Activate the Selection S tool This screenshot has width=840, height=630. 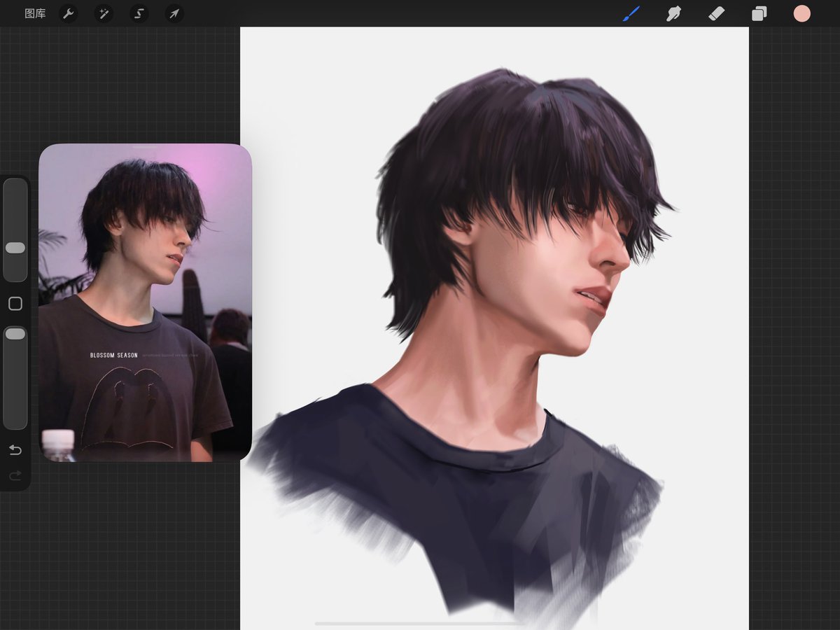[139, 13]
